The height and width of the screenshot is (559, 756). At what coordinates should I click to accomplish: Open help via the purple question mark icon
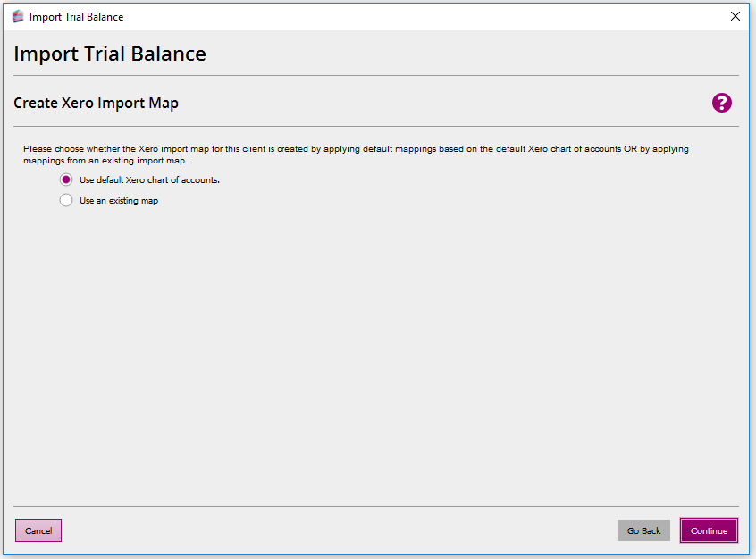pyautogui.click(x=721, y=103)
